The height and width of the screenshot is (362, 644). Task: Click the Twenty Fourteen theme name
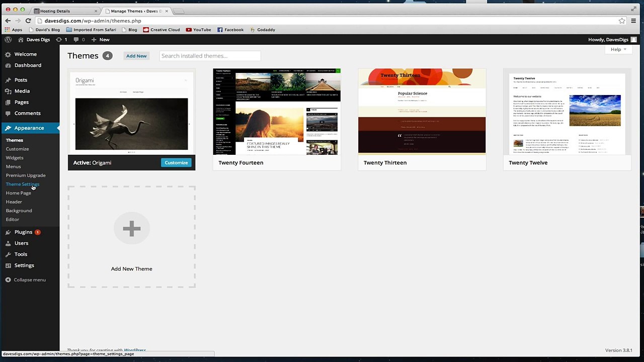241,162
